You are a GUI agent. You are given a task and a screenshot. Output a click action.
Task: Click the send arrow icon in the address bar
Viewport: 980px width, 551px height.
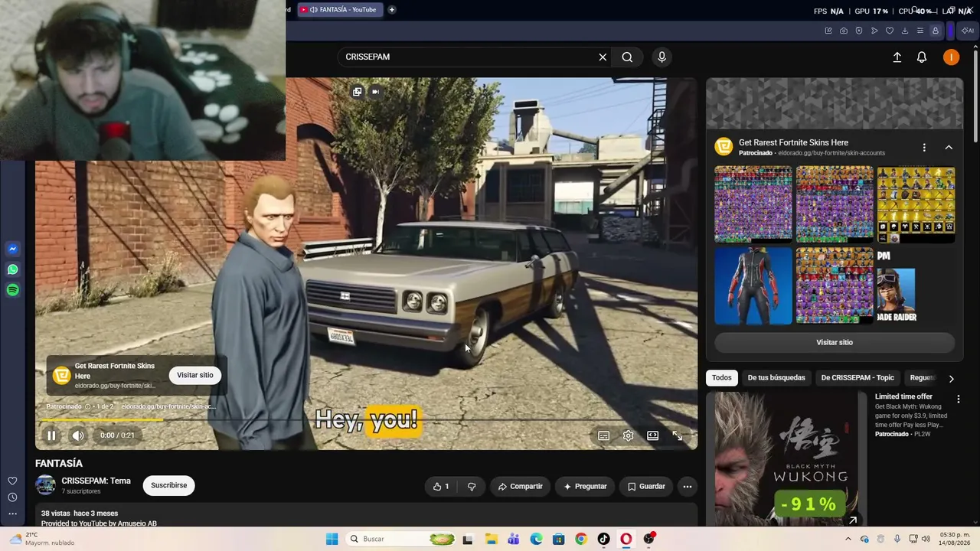point(874,31)
